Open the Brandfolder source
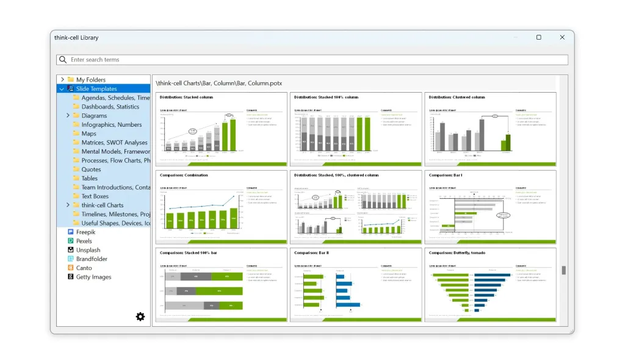The width and height of the screenshot is (625, 364). (x=91, y=259)
